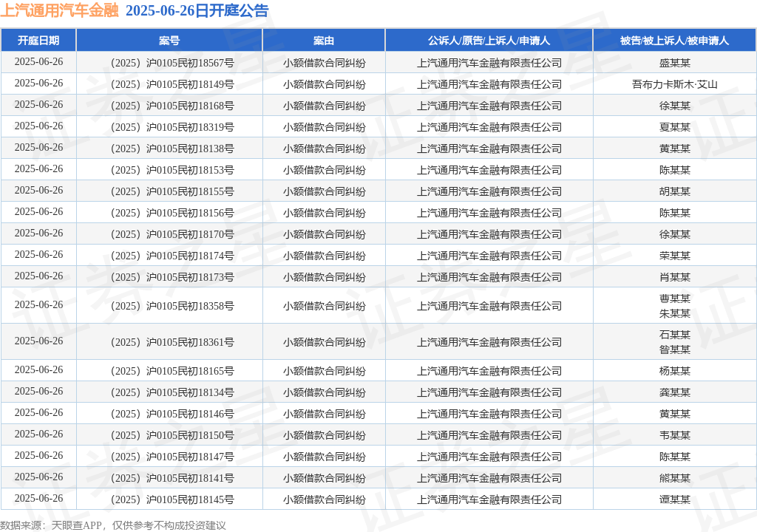Screen dimensions: 757x532
Task: Select the 案由 column header
Action: point(324,41)
